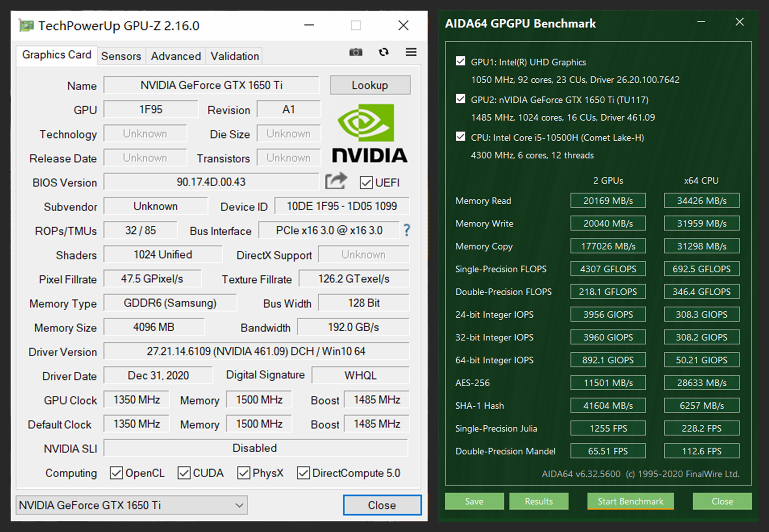
Task: Toggle the UEFI checkbox
Action: [366, 183]
